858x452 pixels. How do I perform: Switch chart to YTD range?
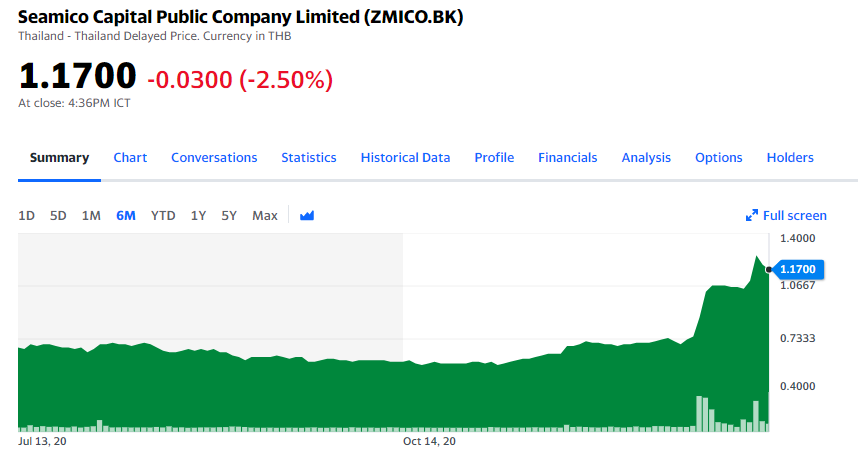[163, 216]
